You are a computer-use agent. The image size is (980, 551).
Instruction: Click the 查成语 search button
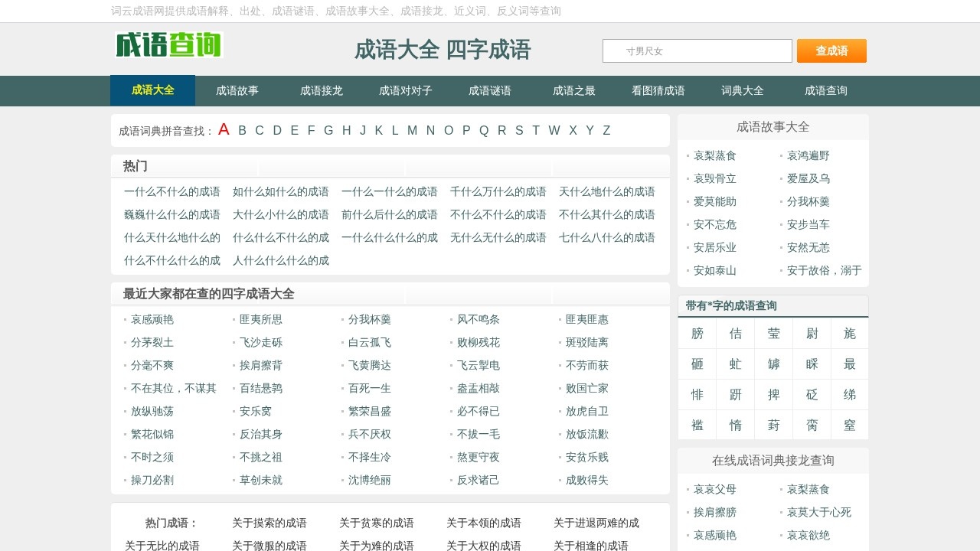click(831, 51)
